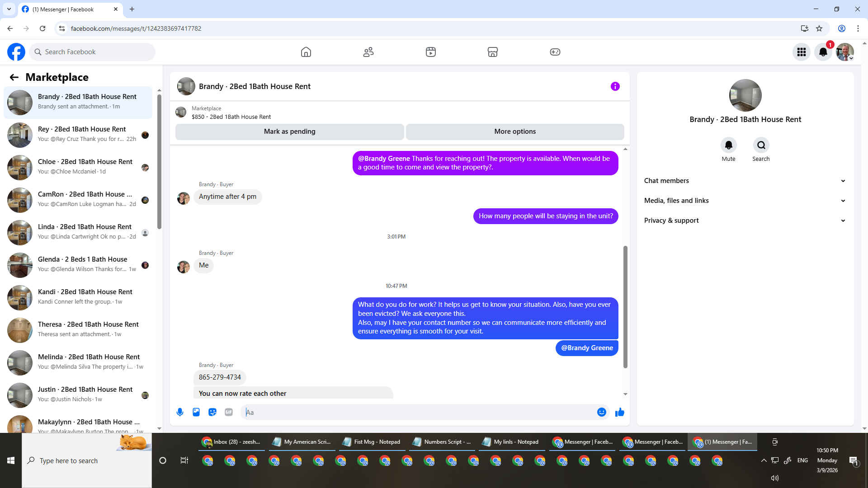
Task: Attach a file using the photo icon
Action: [196, 412]
